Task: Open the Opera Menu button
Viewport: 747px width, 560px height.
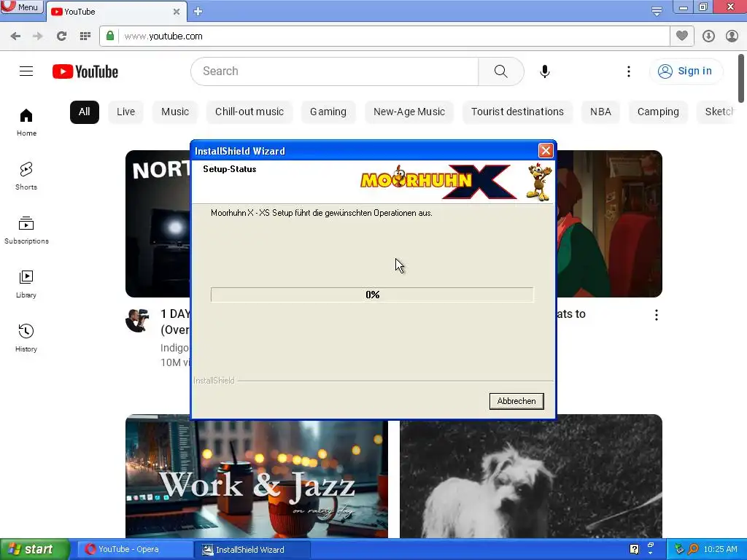Action: coord(21,7)
